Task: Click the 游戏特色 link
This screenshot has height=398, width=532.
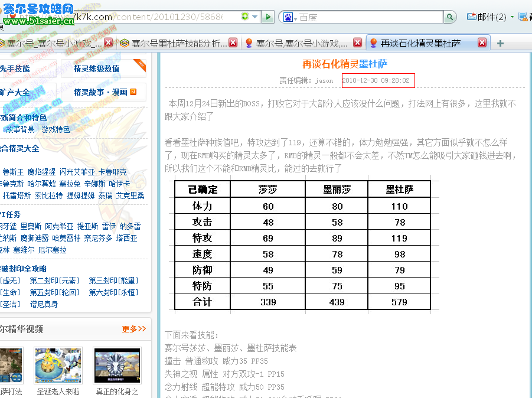Action: (x=56, y=129)
